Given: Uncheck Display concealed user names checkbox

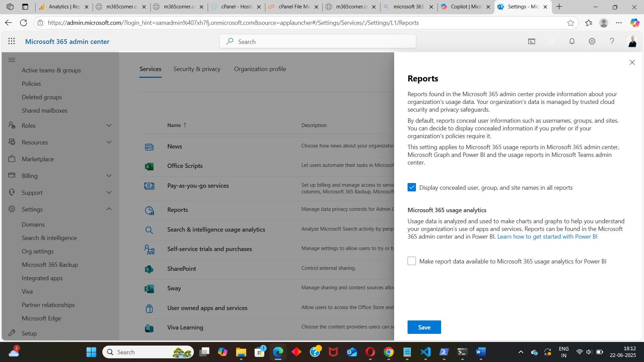Looking at the screenshot, I should (412, 187).
